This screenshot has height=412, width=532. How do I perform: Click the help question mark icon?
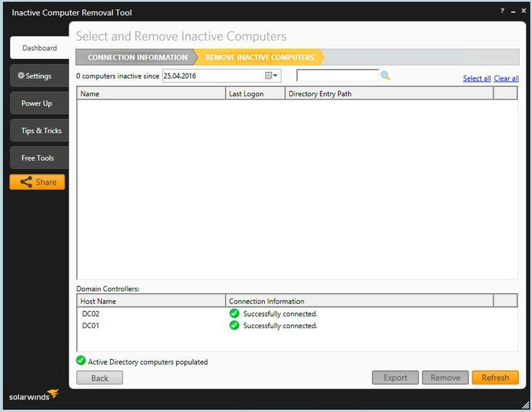click(x=502, y=11)
